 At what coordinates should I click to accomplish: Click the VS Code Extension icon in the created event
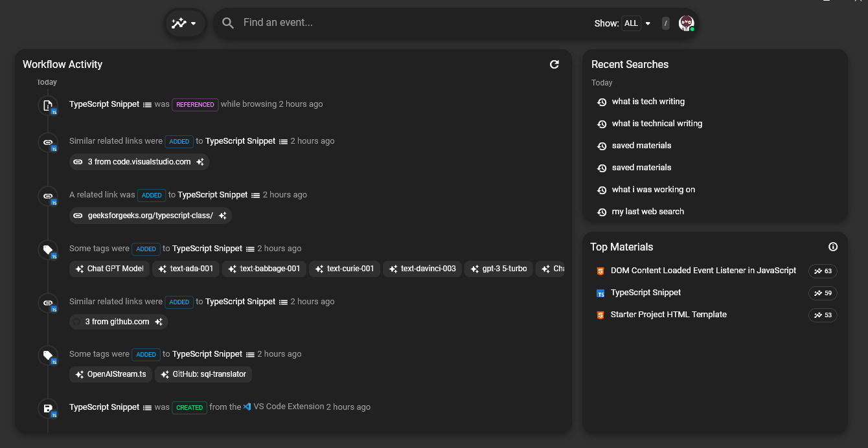point(247,407)
